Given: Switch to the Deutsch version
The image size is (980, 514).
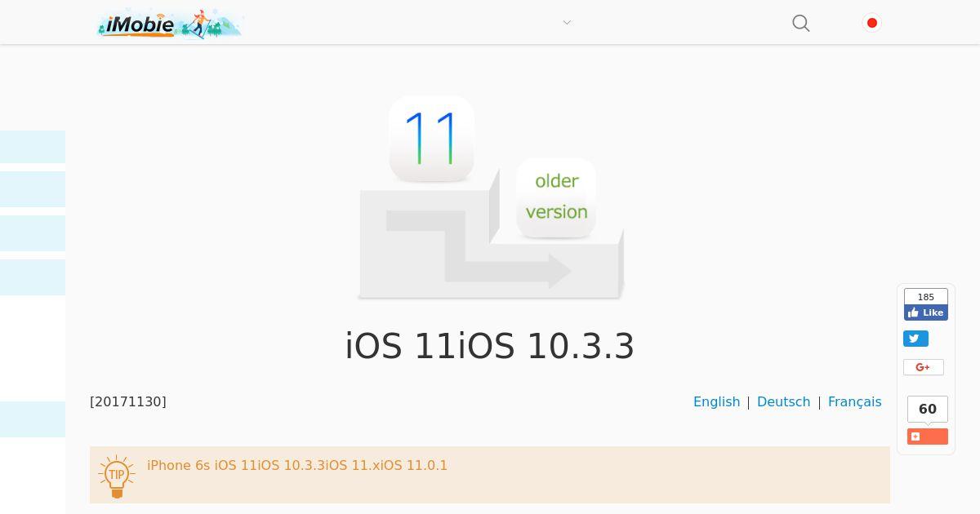Looking at the screenshot, I should (783, 401).
